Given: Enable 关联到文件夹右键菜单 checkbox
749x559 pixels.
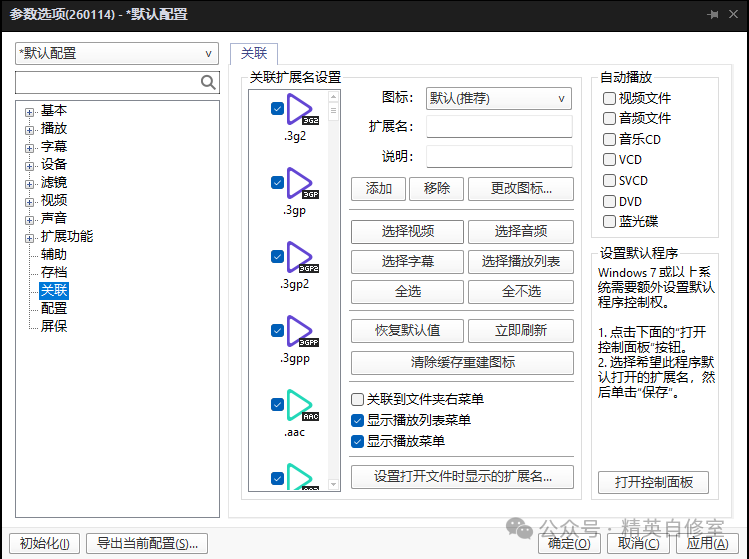Looking at the screenshot, I should tap(358, 400).
